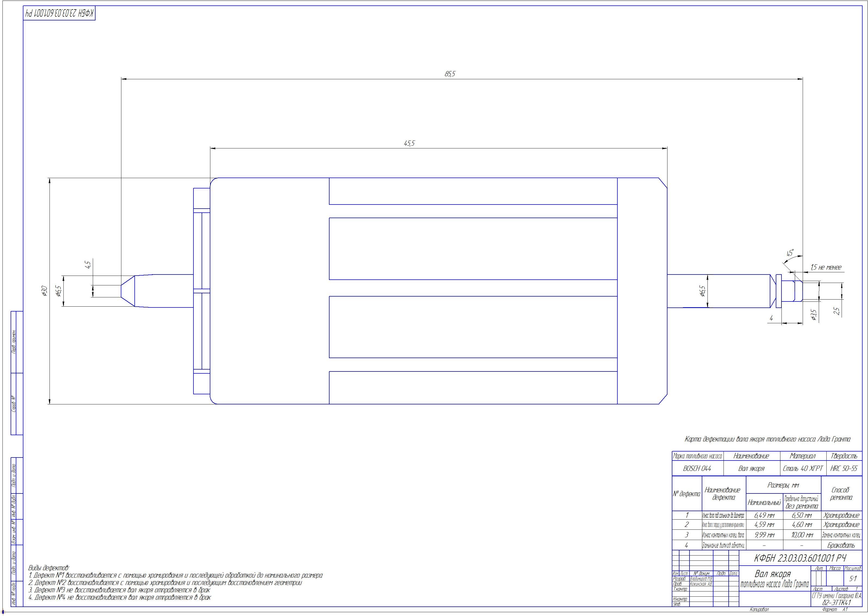This screenshot has width=868, height=616.
Task: Click the '1,5 не менее' dimension note
Action: pos(826,267)
